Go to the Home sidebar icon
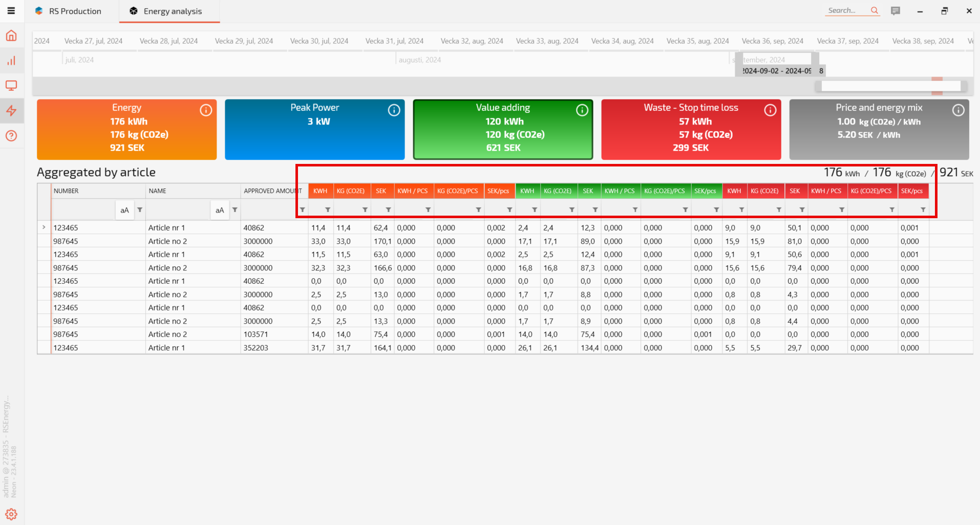The image size is (980, 525). click(x=11, y=35)
